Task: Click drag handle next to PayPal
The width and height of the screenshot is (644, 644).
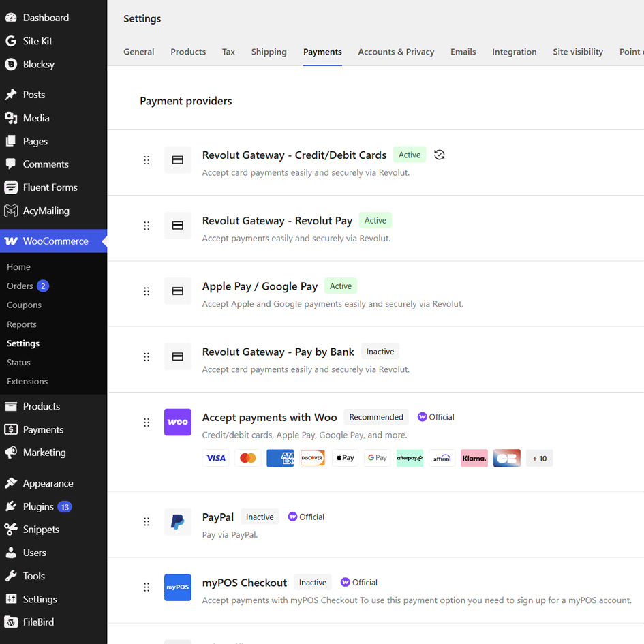Action: click(147, 521)
